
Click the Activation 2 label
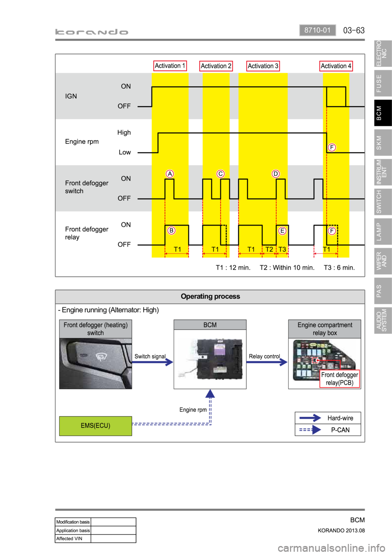(216, 66)
